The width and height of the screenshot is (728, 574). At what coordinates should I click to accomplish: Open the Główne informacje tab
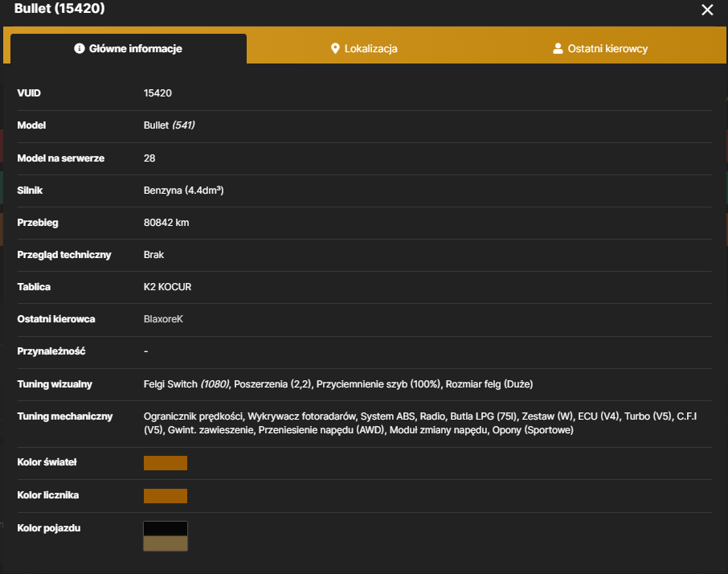pos(129,48)
